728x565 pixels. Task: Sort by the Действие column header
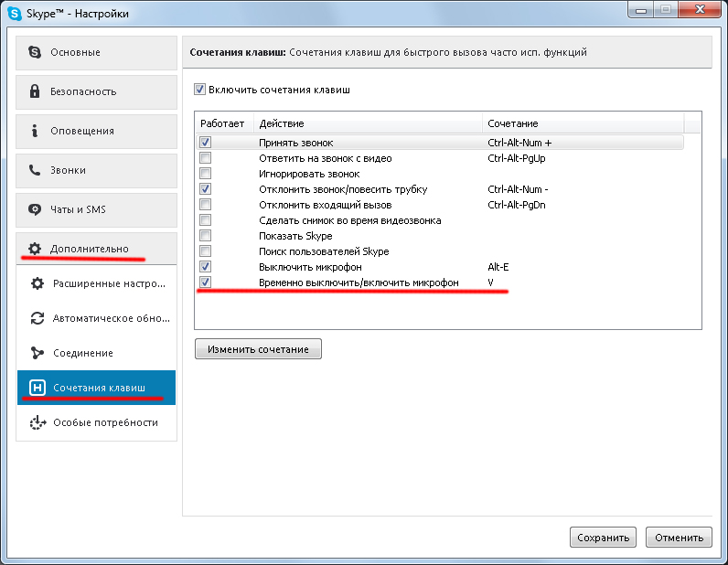pyautogui.click(x=369, y=123)
